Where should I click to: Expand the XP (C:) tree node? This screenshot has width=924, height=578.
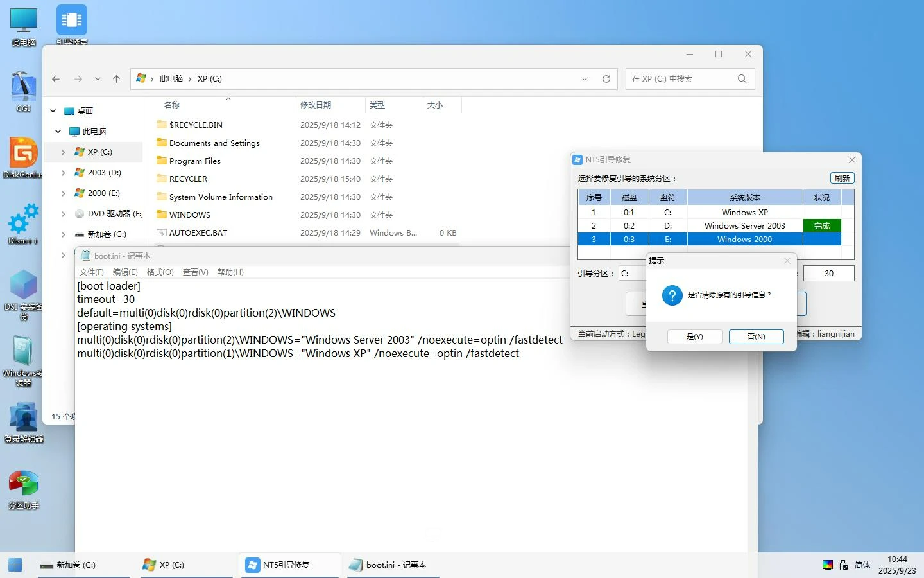click(63, 152)
